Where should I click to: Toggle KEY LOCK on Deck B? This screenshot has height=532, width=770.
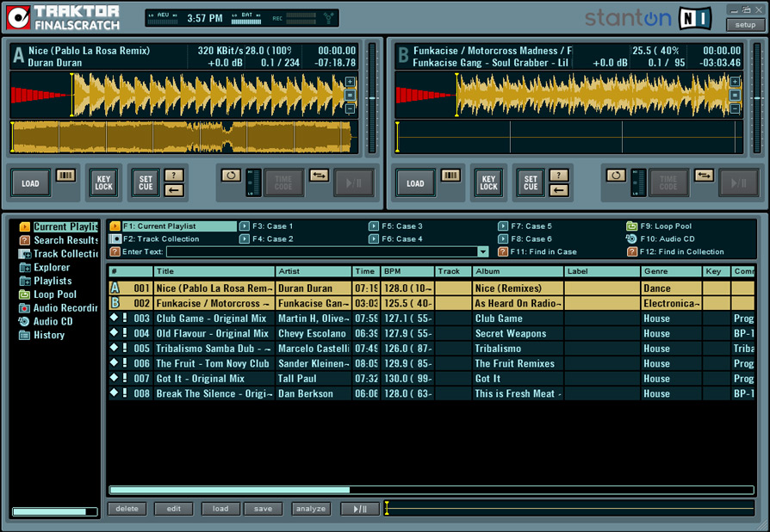point(488,182)
